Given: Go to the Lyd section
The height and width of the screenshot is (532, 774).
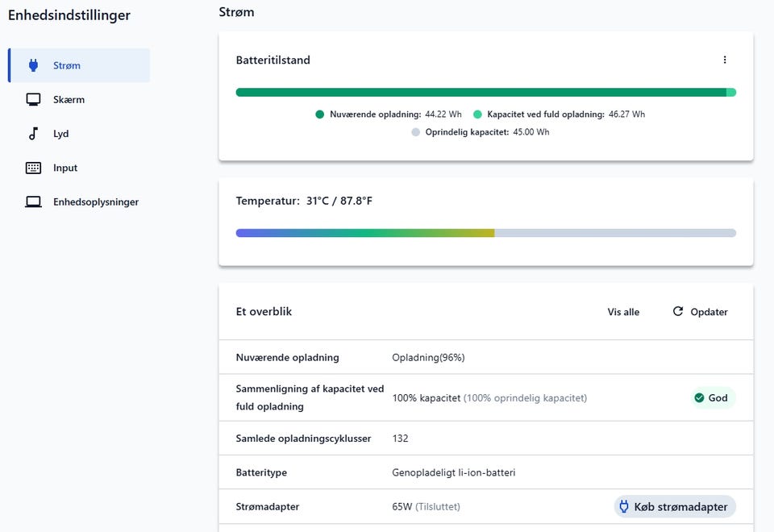Looking at the screenshot, I should click(61, 134).
